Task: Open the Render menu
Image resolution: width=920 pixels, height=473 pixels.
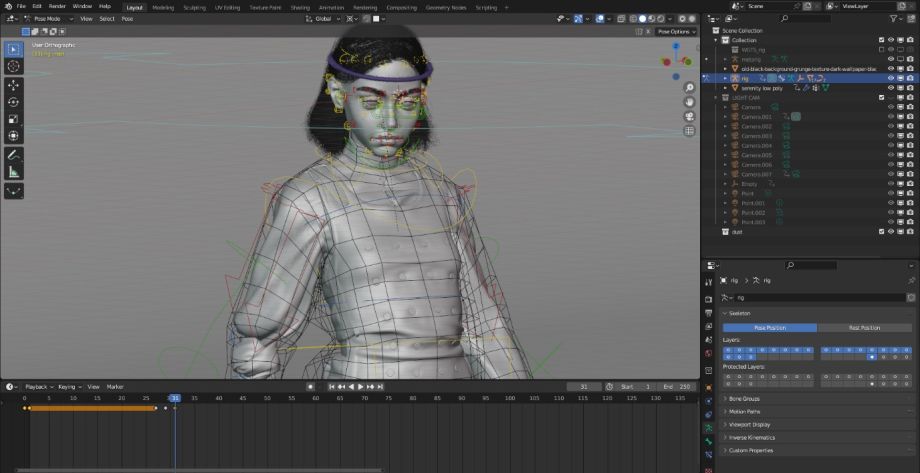Action: [x=57, y=6]
